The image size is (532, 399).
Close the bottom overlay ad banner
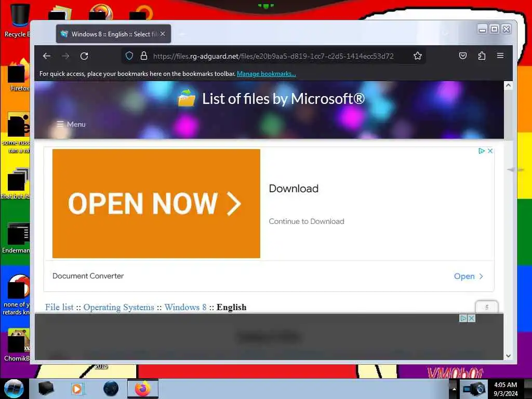point(471,318)
